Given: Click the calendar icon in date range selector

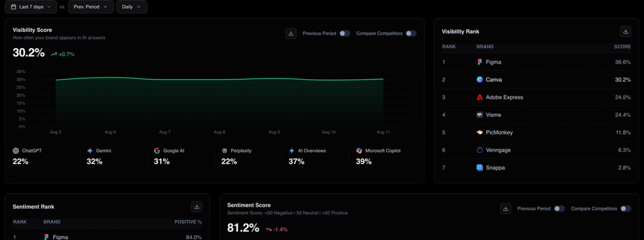Looking at the screenshot, I should coord(14,7).
